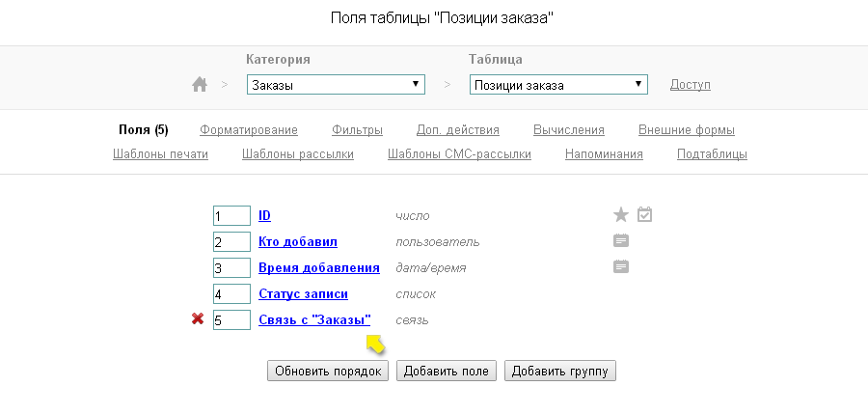This screenshot has width=868, height=414.
Task: Open the ID field link
Action: coord(264,215)
